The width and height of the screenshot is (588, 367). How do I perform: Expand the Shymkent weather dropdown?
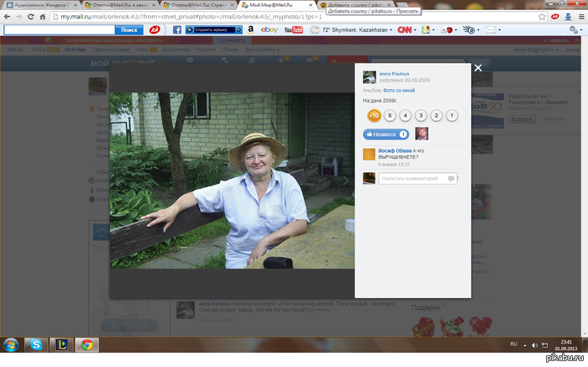[x=392, y=29]
